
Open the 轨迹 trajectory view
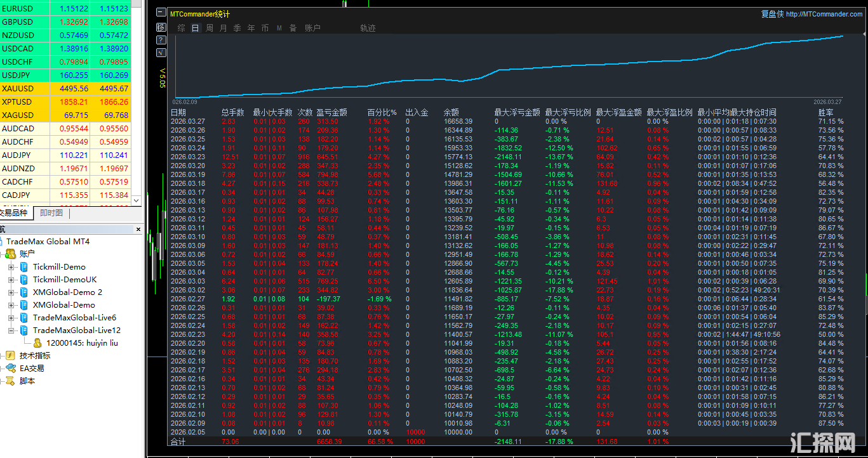[368, 28]
